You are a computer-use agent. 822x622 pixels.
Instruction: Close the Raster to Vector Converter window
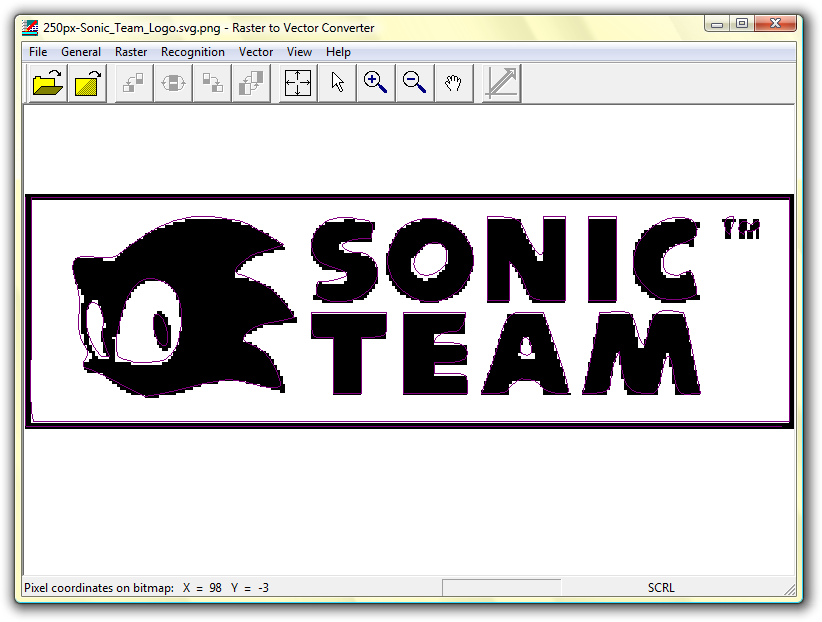tap(775, 24)
